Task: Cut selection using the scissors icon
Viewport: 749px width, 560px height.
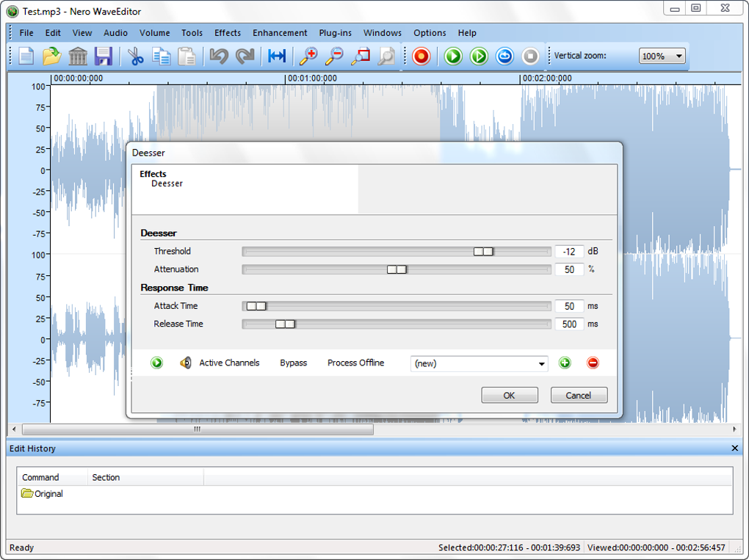Action: pyautogui.click(x=136, y=57)
